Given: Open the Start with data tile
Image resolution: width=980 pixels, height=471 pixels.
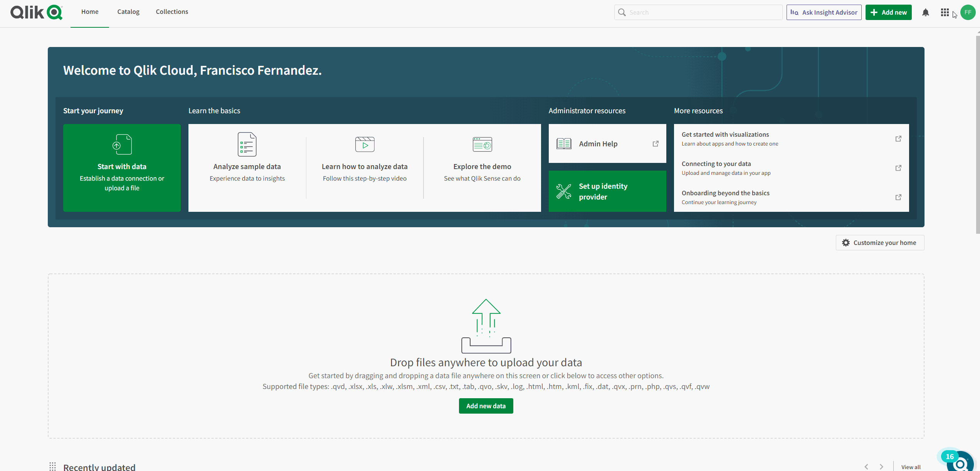Looking at the screenshot, I should [x=122, y=168].
